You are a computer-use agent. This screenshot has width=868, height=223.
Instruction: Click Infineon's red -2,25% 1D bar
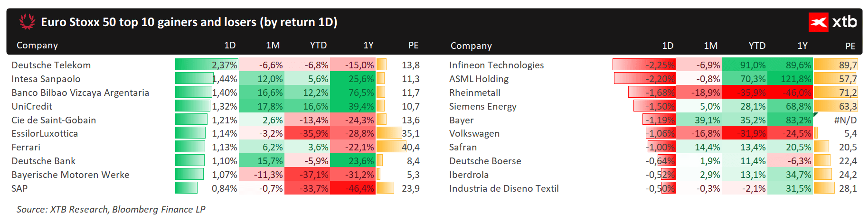click(x=644, y=65)
